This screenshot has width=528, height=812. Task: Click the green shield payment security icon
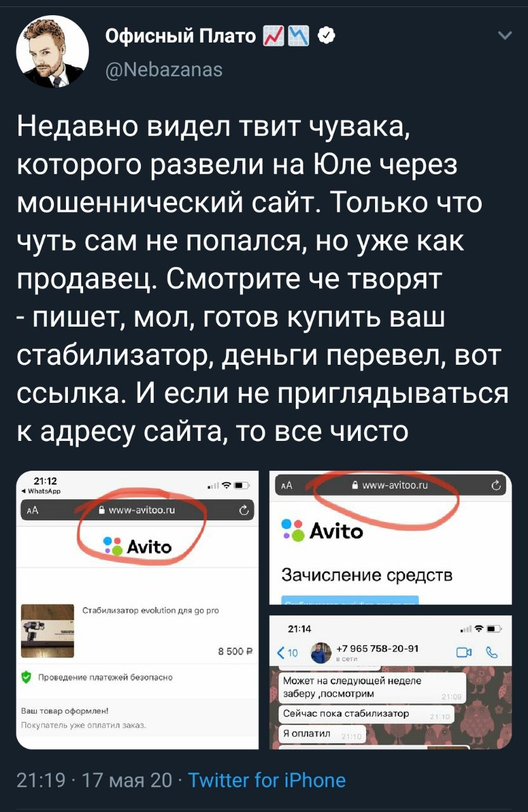point(27,678)
